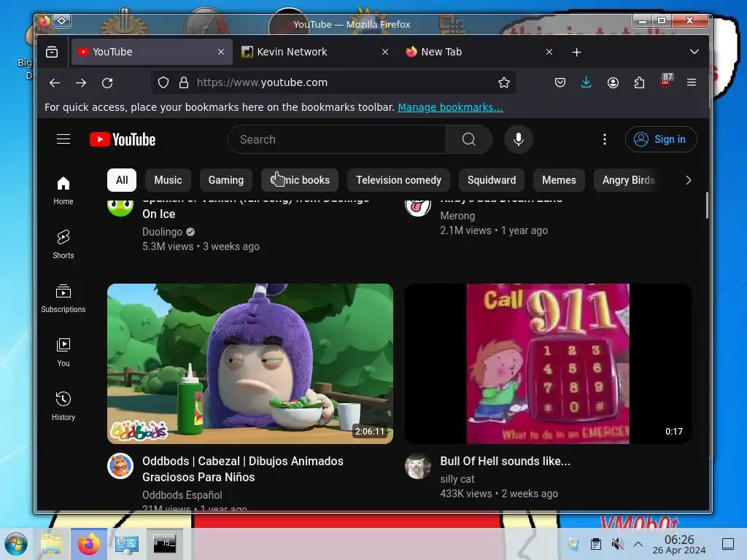747x560 pixels.
Task: Click the URL address bar
Action: click(x=333, y=82)
